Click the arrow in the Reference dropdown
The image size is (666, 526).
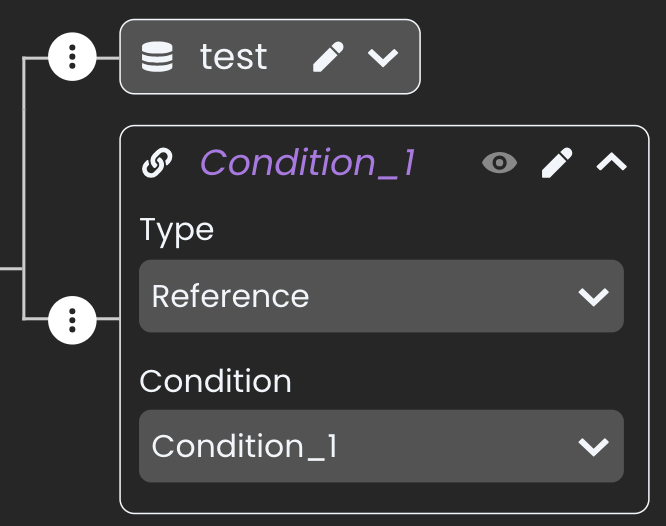point(594,296)
